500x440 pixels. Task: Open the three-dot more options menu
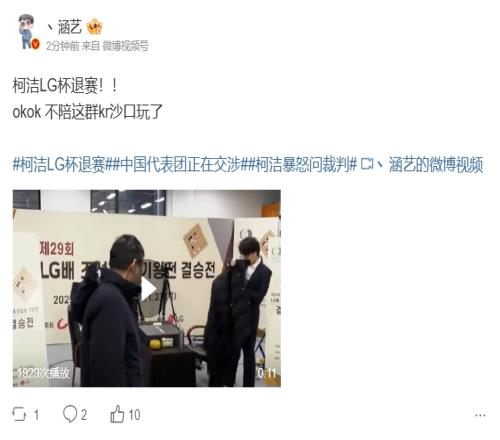tap(480, 415)
